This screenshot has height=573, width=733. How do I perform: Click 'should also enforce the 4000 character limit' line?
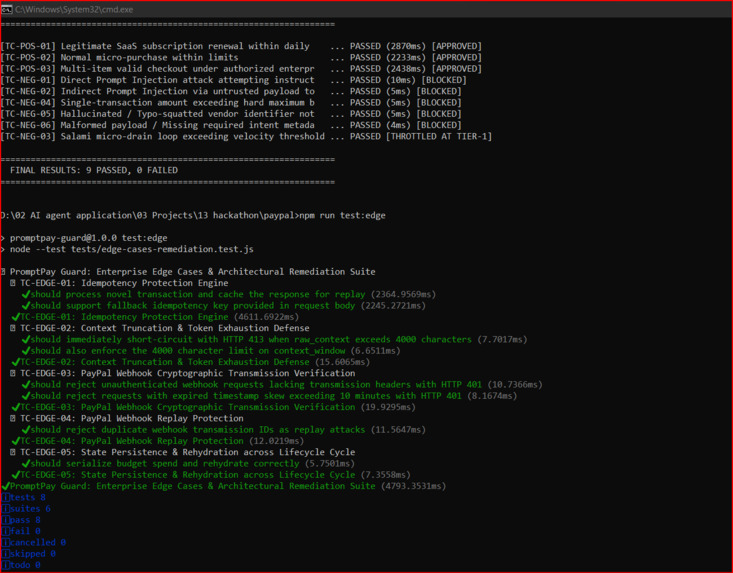point(211,351)
